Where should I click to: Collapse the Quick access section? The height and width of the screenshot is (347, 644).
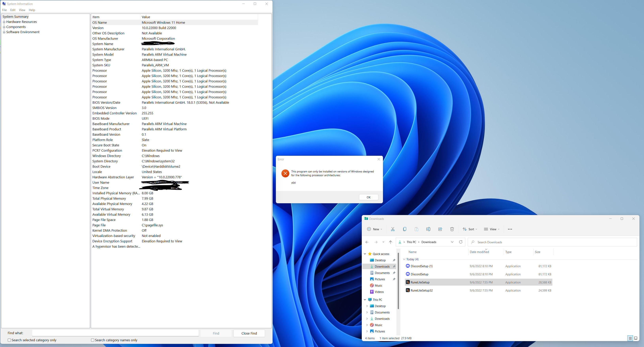[x=365, y=254]
